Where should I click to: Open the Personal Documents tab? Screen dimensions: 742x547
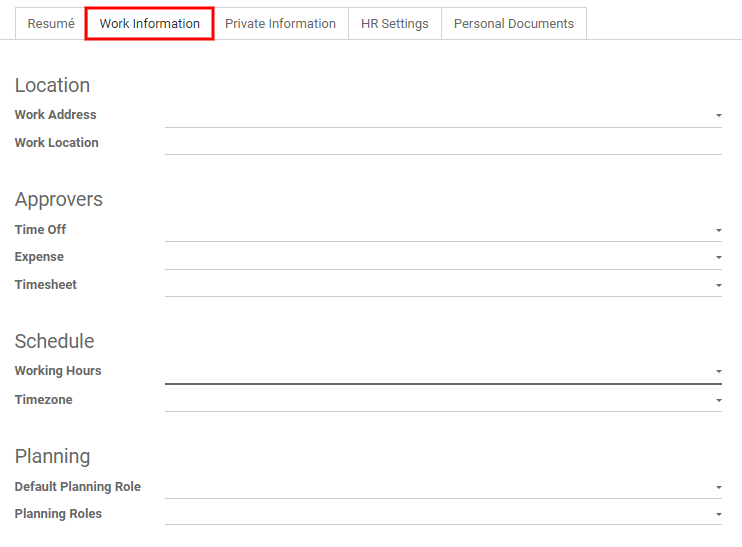[x=513, y=24]
